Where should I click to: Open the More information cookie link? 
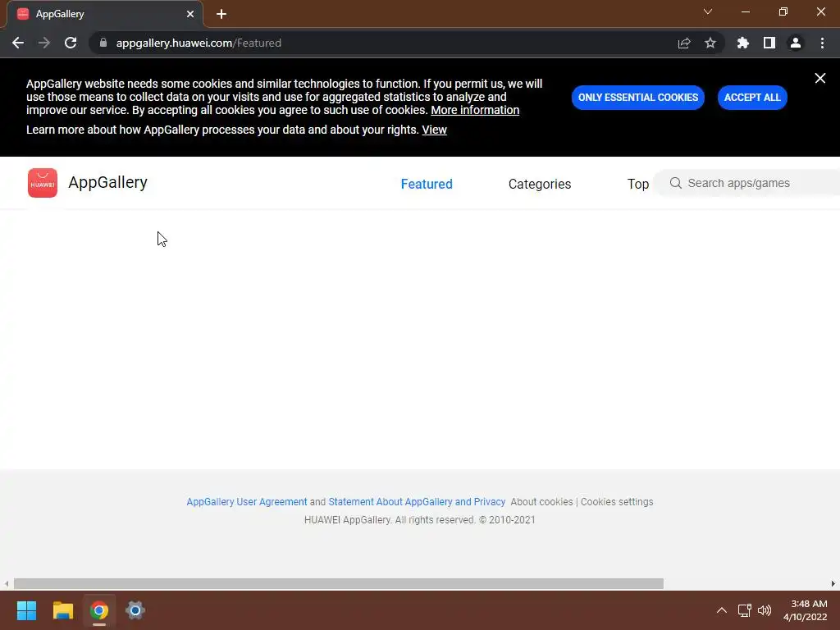tap(475, 110)
